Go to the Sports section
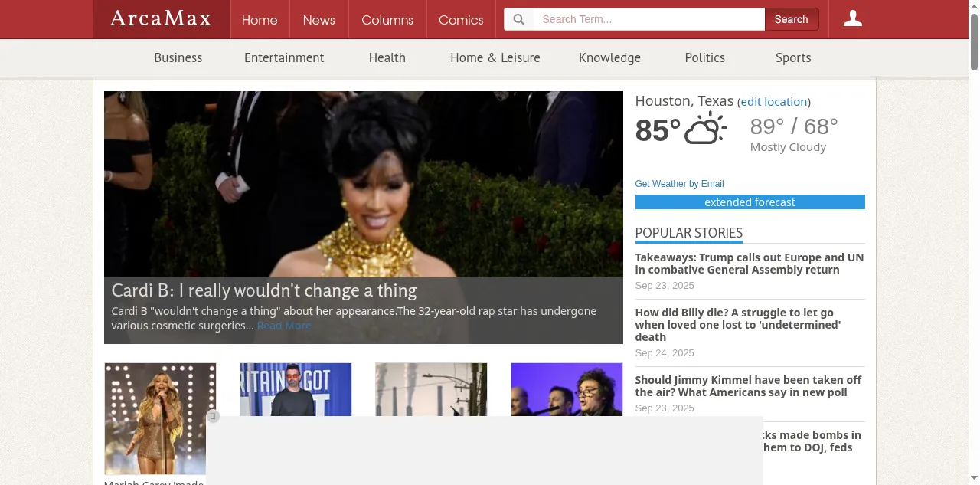This screenshot has height=485, width=980. (x=793, y=57)
